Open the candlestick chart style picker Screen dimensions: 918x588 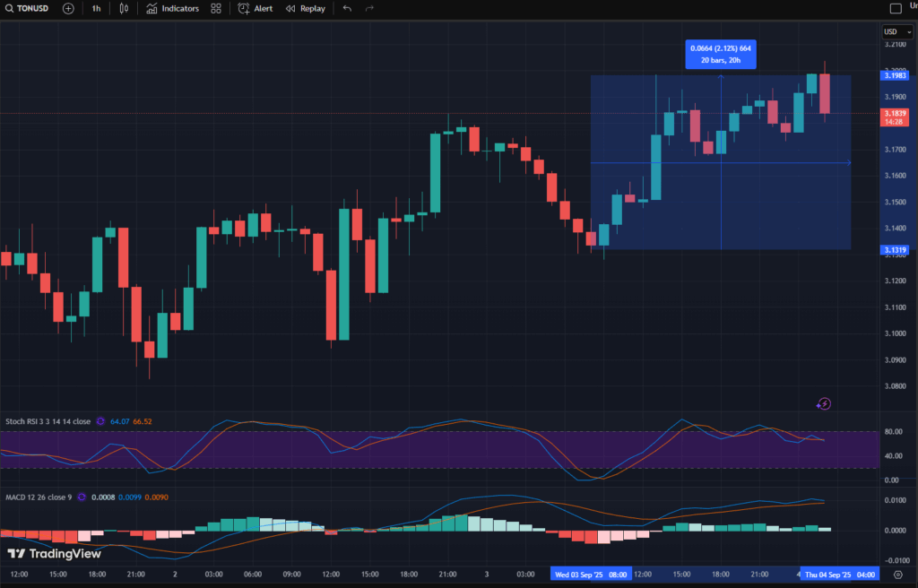pos(124,8)
